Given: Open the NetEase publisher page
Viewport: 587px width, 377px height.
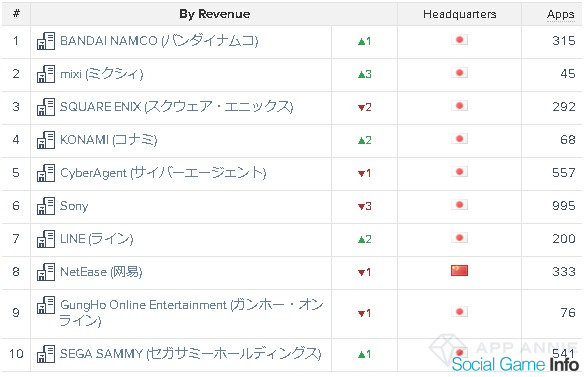Looking at the screenshot, I should coord(101,272).
